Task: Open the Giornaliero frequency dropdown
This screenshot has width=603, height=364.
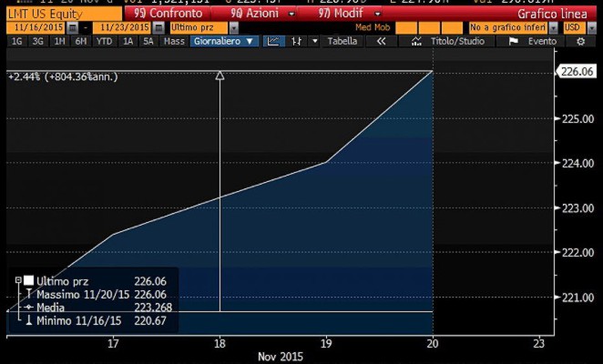Action: pyautogui.click(x=223, y=42)
